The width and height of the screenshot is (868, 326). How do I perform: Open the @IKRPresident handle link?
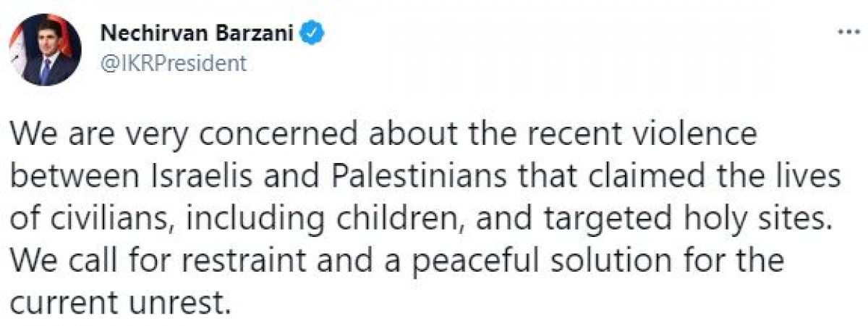click(x=172, y=64)
